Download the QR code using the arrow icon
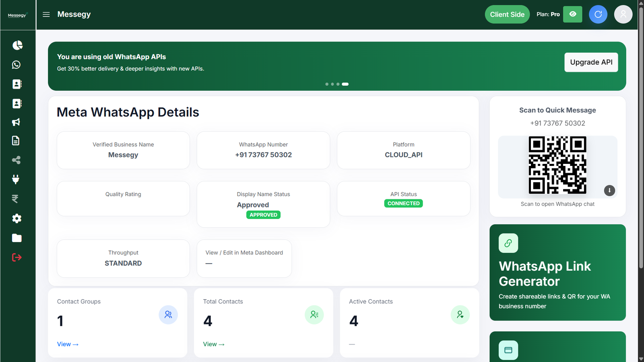This screenshot has width=644, height=362. [609, 190]
